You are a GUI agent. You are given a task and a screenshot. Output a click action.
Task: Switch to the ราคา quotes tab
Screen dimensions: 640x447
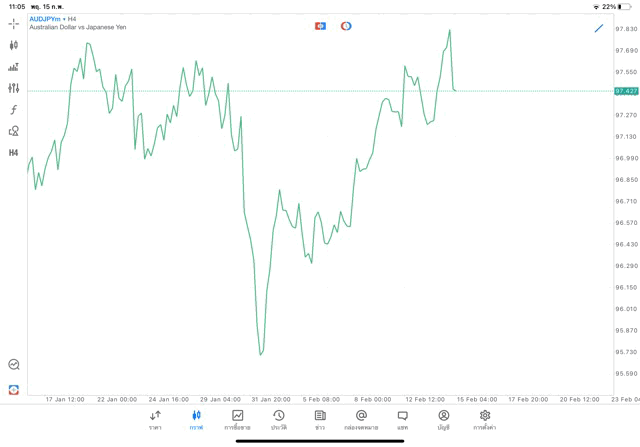[155, 420]
